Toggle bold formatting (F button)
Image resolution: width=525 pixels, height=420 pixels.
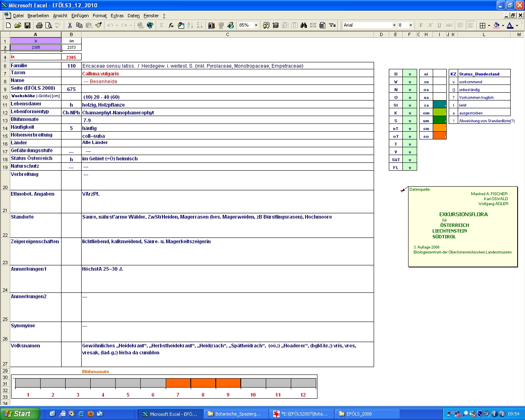421,25
